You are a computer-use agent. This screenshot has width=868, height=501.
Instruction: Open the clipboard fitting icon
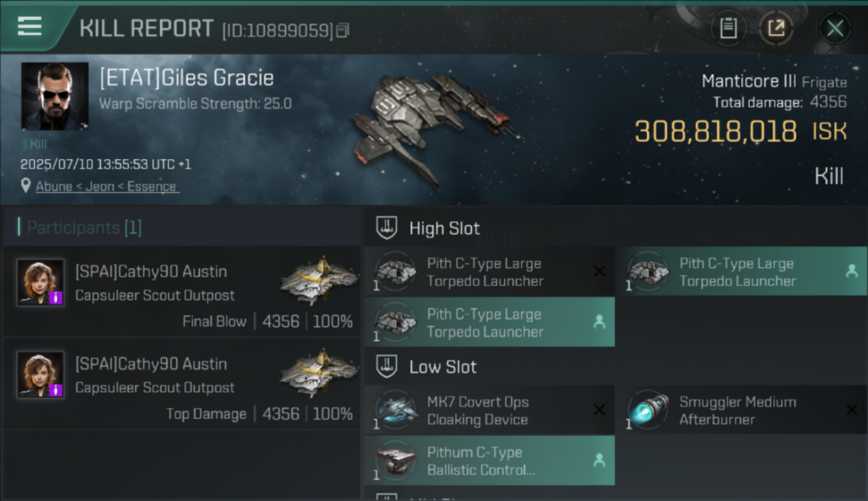pyautogui.click(x=728, y=28)
